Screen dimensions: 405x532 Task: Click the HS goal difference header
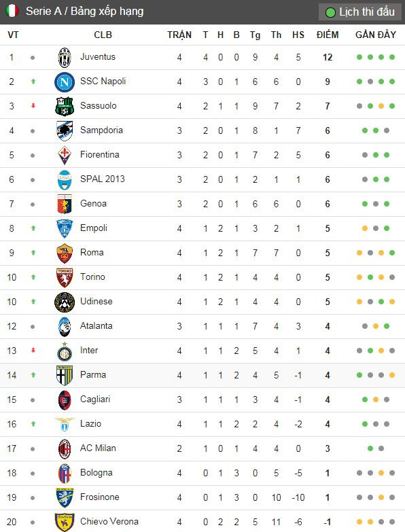[x=298, y=35]
